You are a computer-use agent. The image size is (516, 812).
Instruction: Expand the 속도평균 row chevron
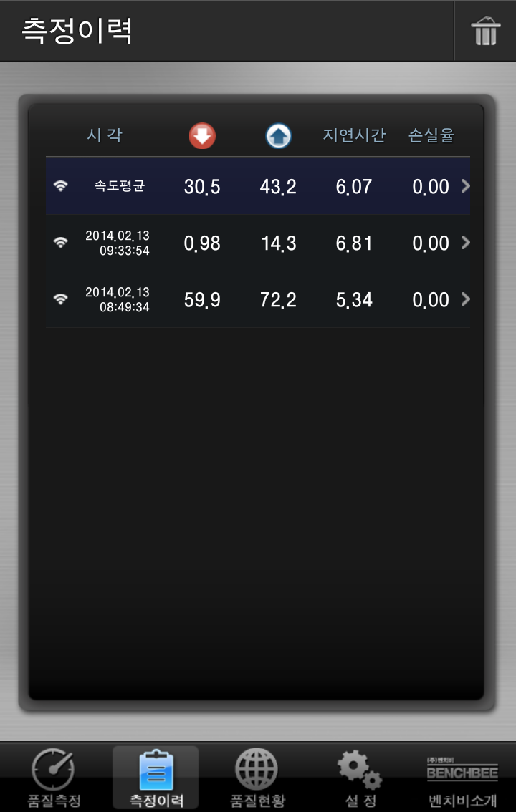(x=465, y=186)
